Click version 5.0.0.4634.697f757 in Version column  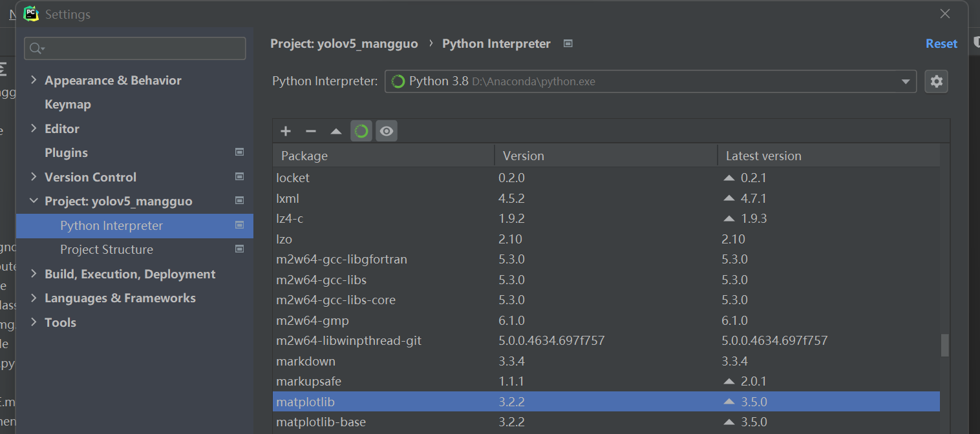pos(551,340)
